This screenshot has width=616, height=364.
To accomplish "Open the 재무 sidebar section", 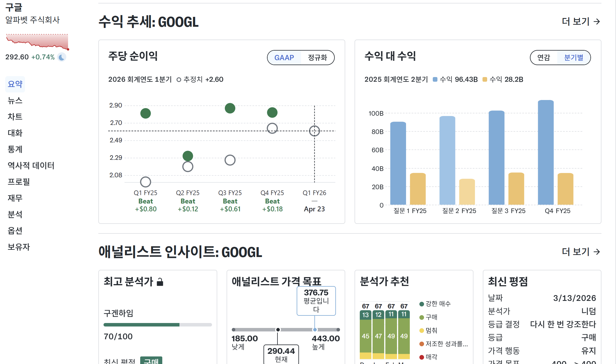I will point(15,198).
